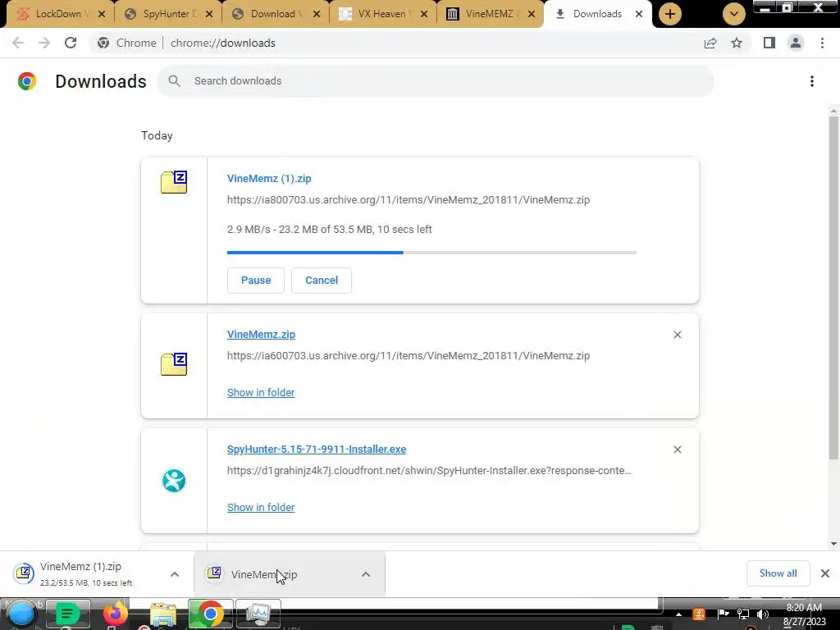Expand options for VineMemz (1).zip shelf item
This screenshot has width=840, height=630.
point(175,574)
